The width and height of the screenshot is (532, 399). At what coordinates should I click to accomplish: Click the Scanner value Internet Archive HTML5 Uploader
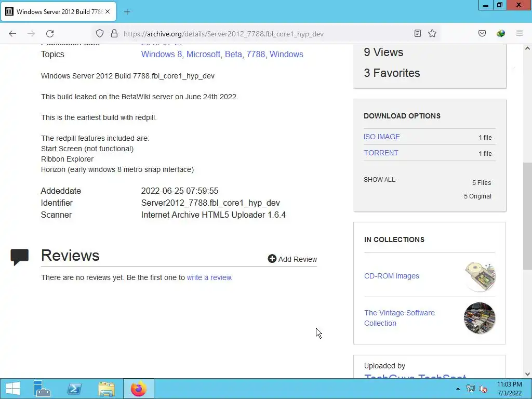click(214, 215)
